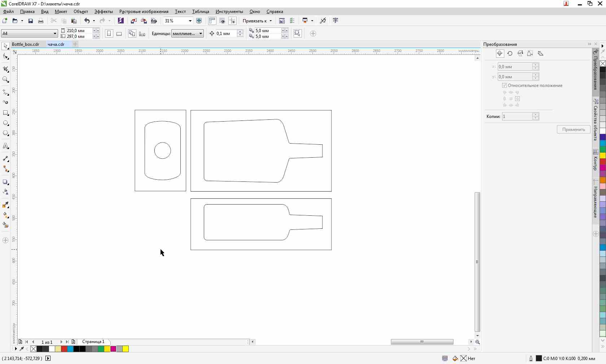Open the Объект menu
The image size is (606, 364).
click(81, 12)
